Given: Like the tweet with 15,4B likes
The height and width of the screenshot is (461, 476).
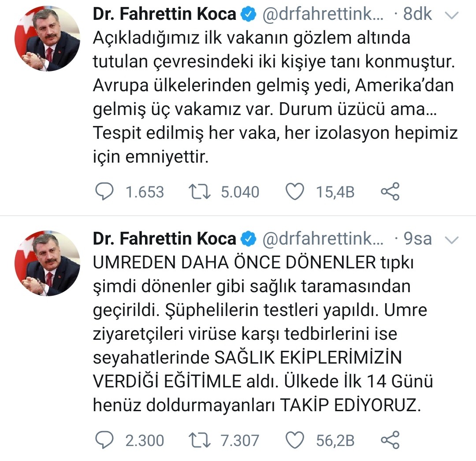Looking at the screenshot, I should [294, 192].
